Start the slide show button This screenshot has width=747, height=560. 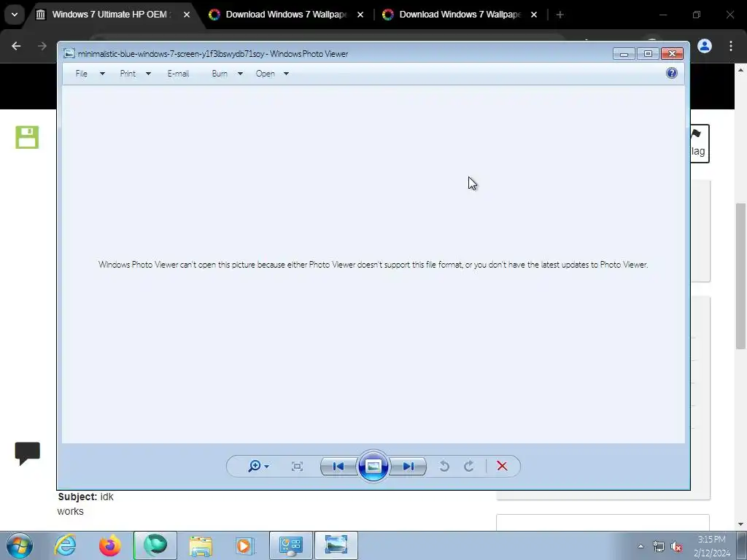[373, 466]
